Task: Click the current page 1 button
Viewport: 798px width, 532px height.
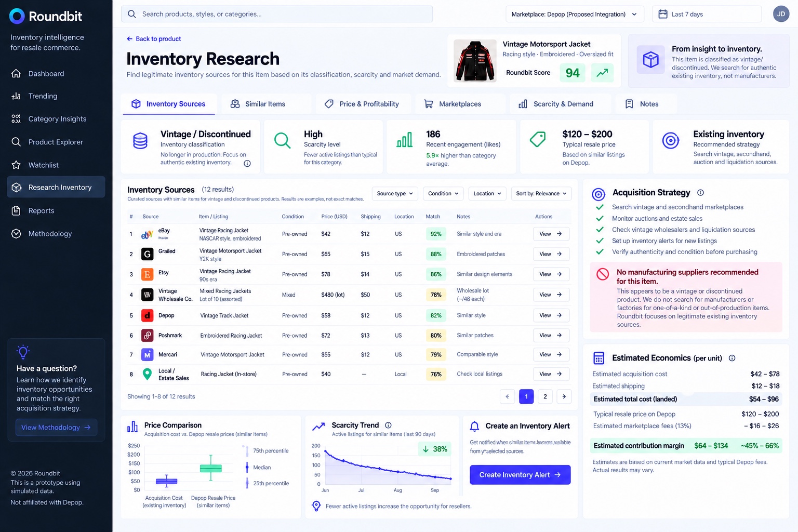Action: (x=526, y=396)
